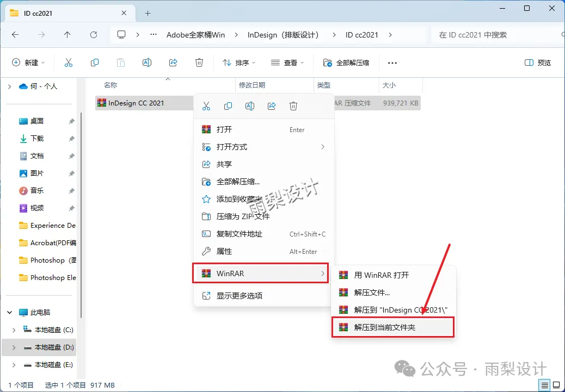Click the Delete trash icon in the toolbar
This screenshot has width=565, height=392.
click(199, 63)
